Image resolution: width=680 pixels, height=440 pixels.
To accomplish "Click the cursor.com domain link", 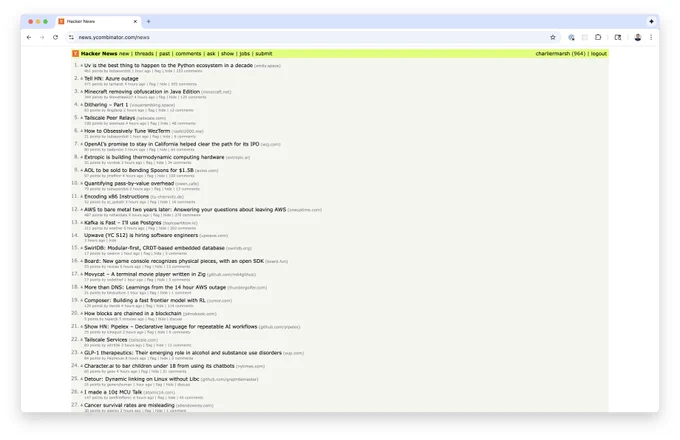I will (x=219, y=301).
